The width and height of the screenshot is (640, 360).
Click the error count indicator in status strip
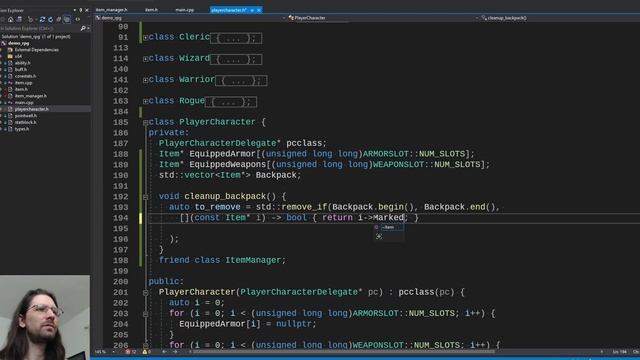click(x=131, y=351)
